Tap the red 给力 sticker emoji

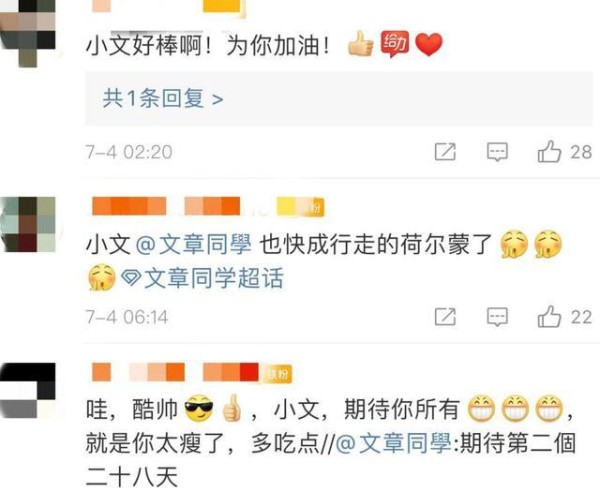point(395,44)
